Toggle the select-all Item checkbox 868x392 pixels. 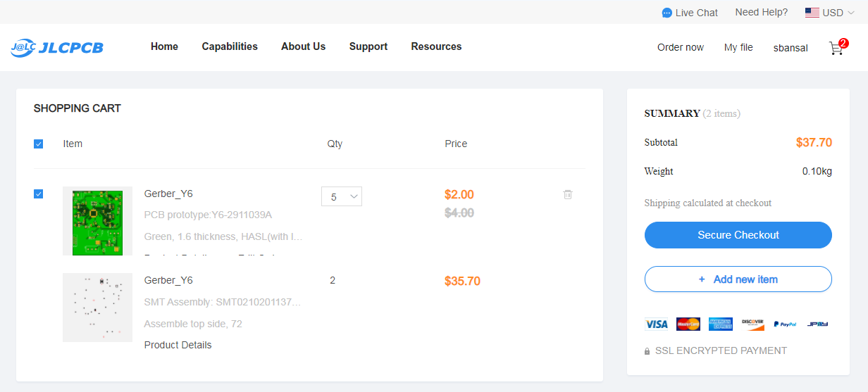coord(39,144)
